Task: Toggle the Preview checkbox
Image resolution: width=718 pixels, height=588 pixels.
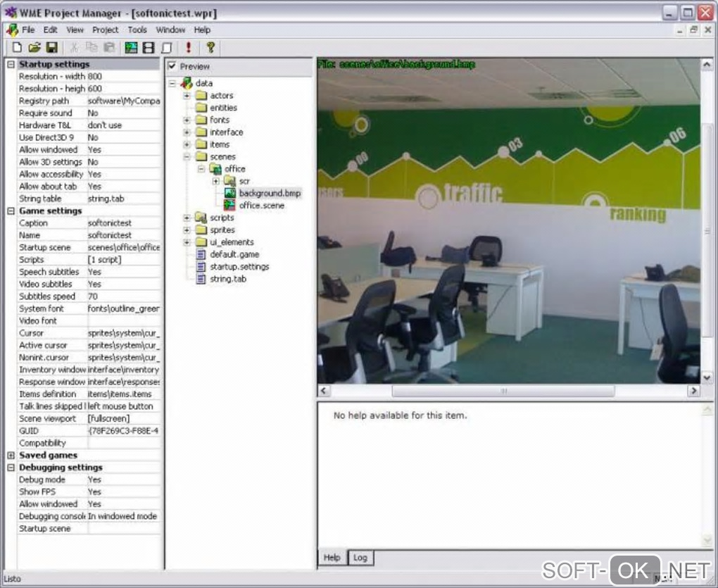Action: 172,66
